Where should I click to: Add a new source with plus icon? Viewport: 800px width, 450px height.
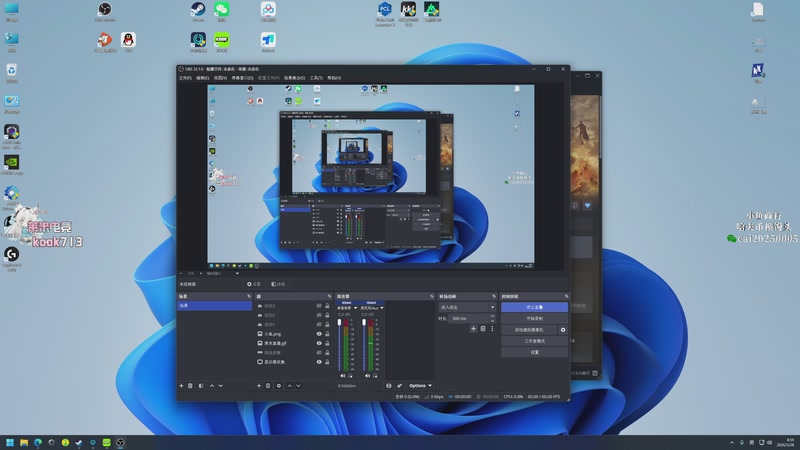pos(259,385)
